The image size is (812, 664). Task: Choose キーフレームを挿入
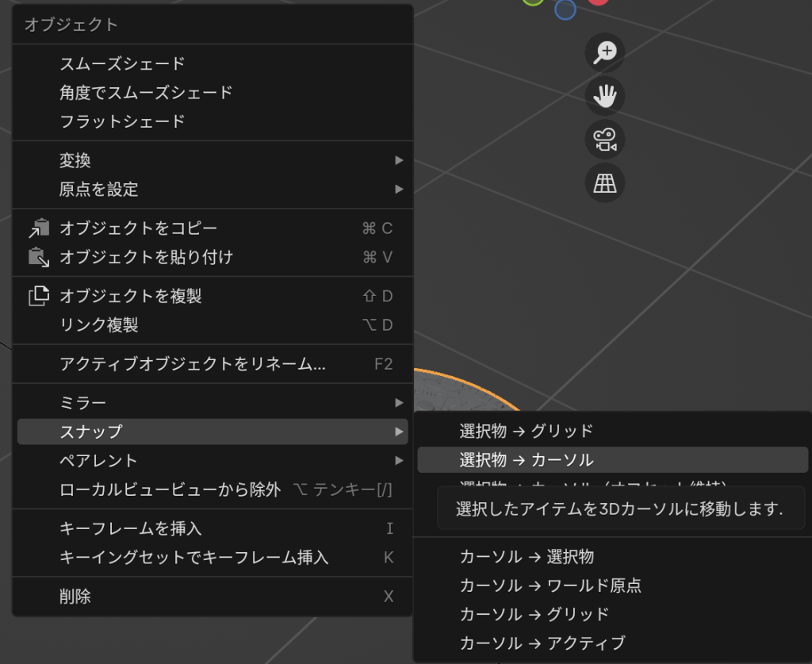pyautogui.click(x=131, y=528)
